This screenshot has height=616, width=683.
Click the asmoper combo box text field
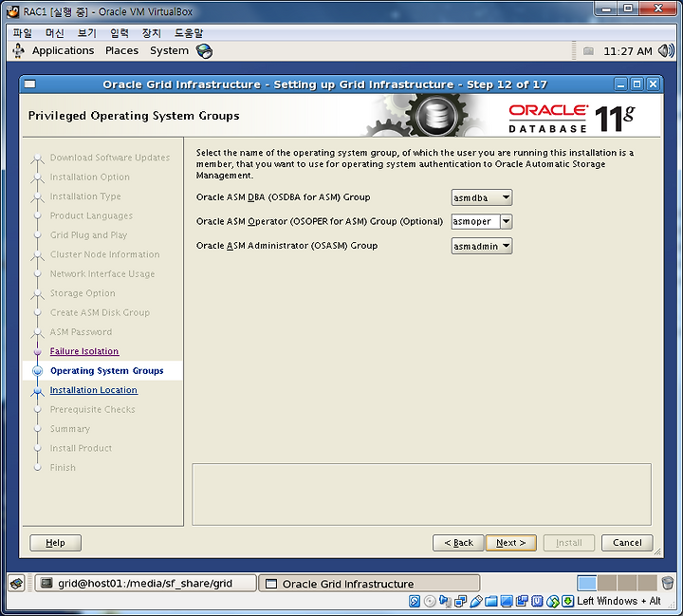pyautogui.click(x=475, y=221)
